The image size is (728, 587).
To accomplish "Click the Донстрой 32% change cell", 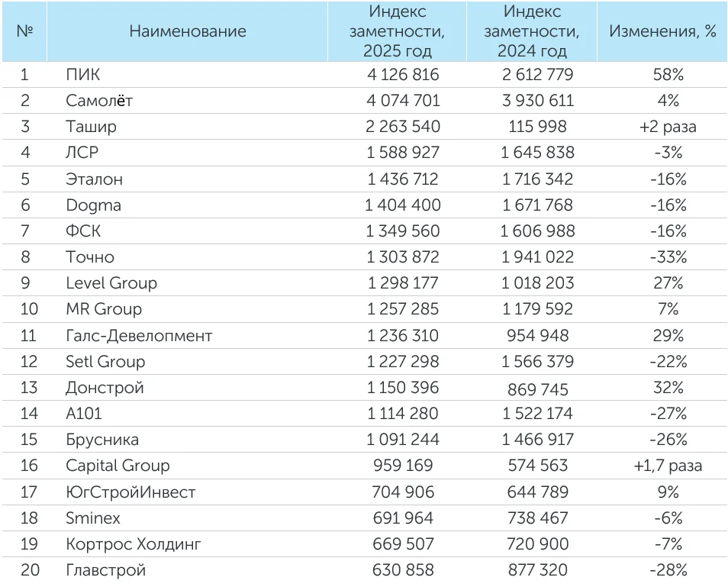I will [668, 388].
